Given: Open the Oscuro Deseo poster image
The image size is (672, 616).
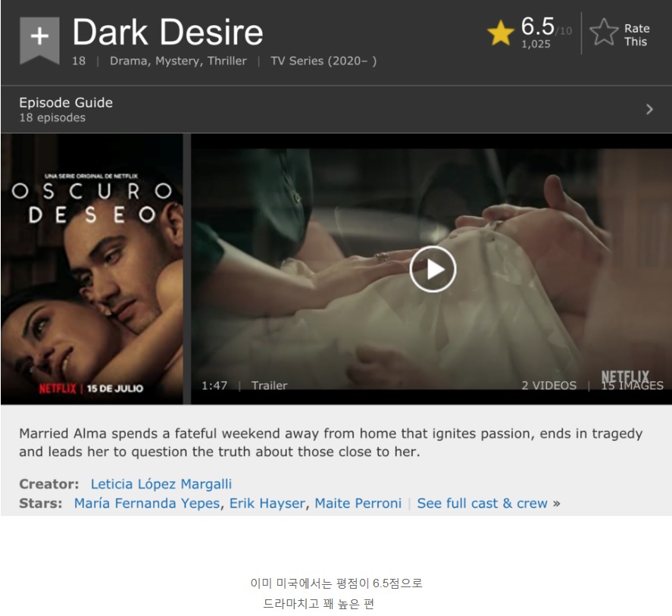Looking at the screenshot, I should [x=92, y=269].
